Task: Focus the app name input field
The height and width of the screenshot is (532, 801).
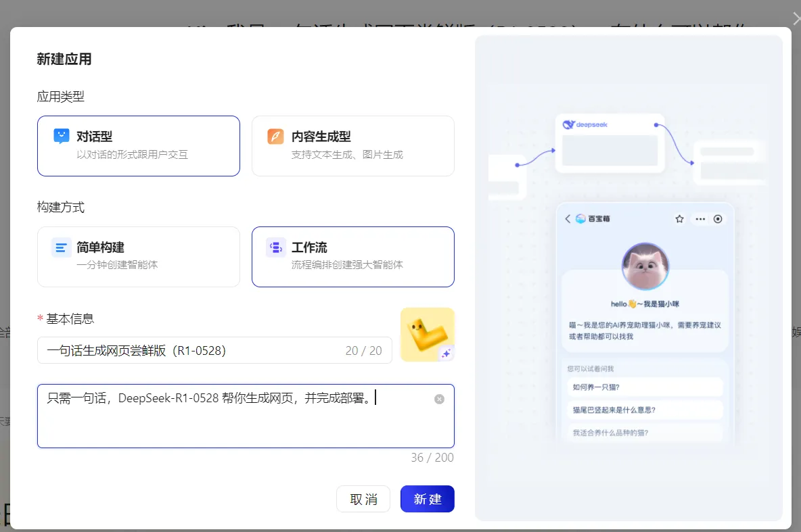Action: (214, 350)
